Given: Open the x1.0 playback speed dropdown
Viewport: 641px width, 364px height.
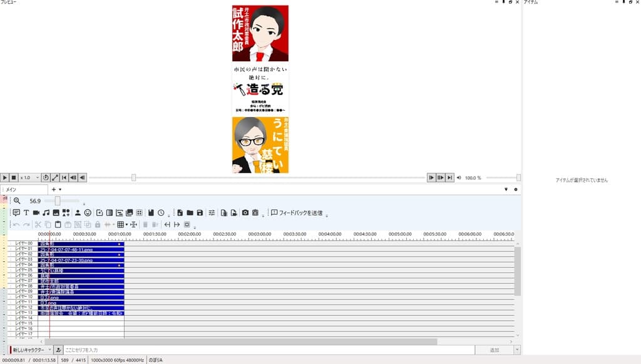Looking at the screenshot, I should pyautogui.click(x=30, y=178).
